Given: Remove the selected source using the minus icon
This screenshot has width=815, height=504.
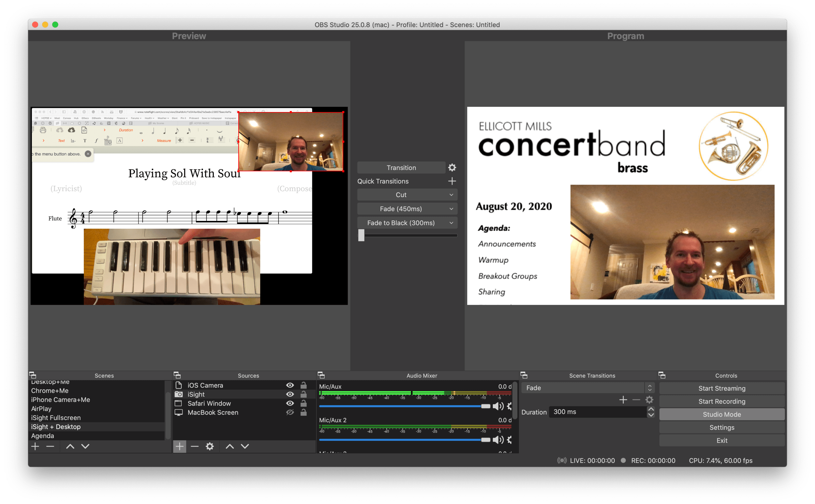Looking at the screenshot, I should tap(195, 446).
